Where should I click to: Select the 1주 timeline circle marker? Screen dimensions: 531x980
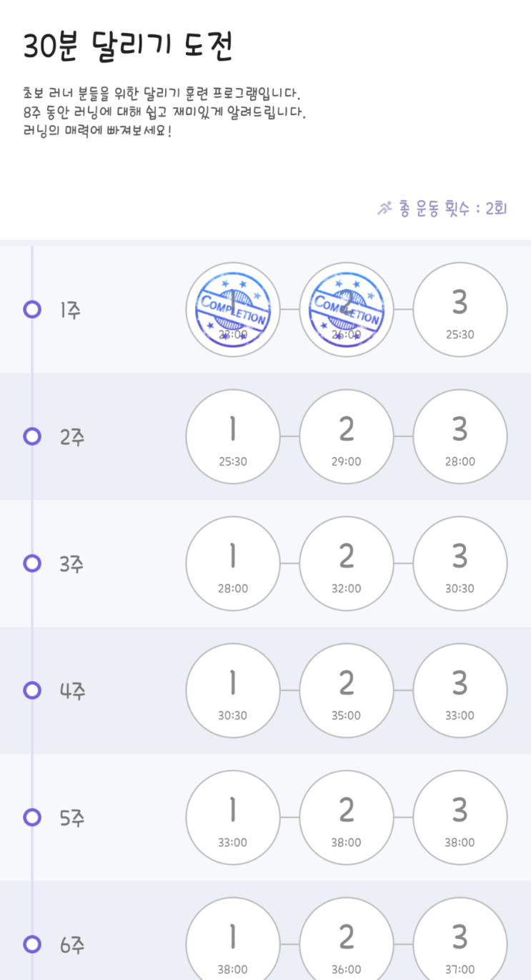pyautogui.click(x=32, y=310)
